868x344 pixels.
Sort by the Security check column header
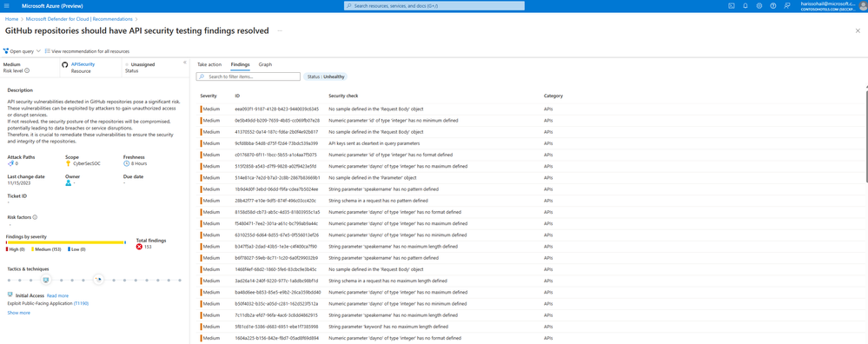click(343, 96)
